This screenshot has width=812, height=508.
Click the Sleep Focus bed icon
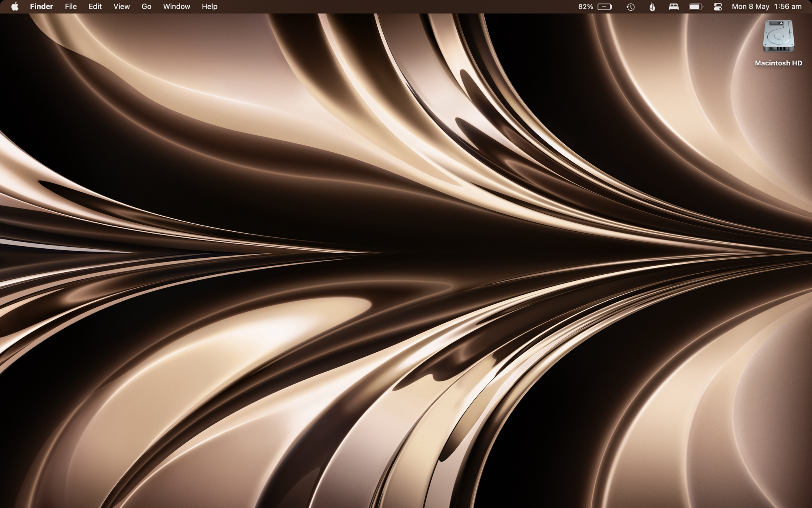(x=674, y=7)
